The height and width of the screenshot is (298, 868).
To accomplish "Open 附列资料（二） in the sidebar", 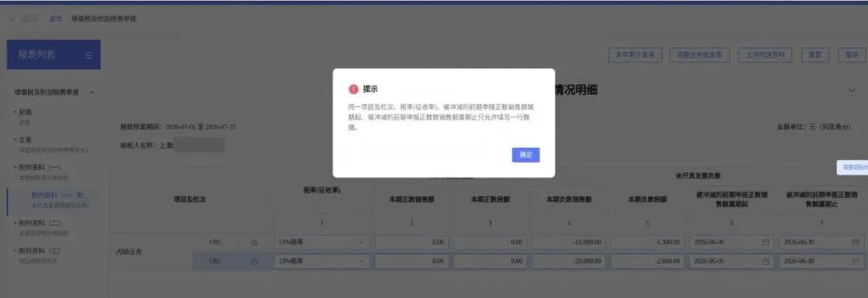I will point(40,222).
